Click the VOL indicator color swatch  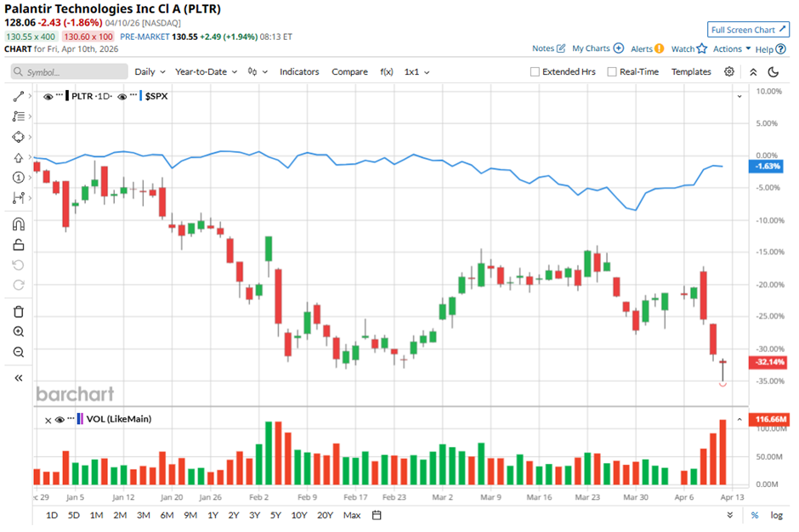80,419
